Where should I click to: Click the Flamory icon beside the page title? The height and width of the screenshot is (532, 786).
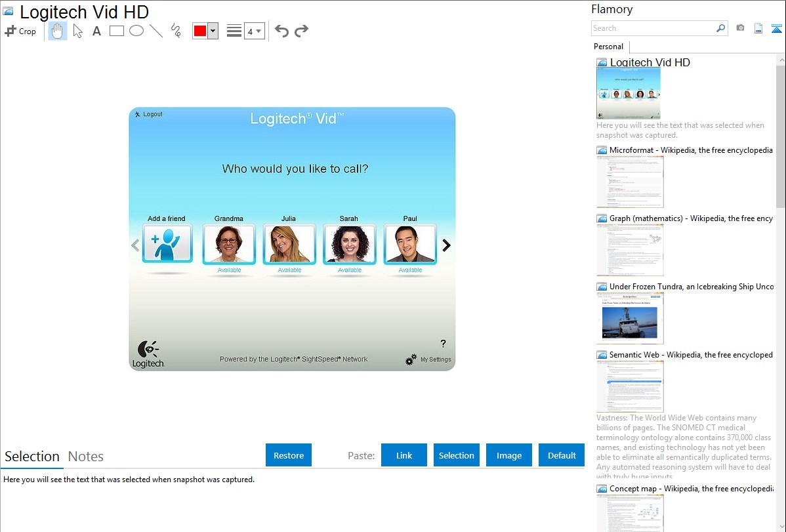pos(8,11)
